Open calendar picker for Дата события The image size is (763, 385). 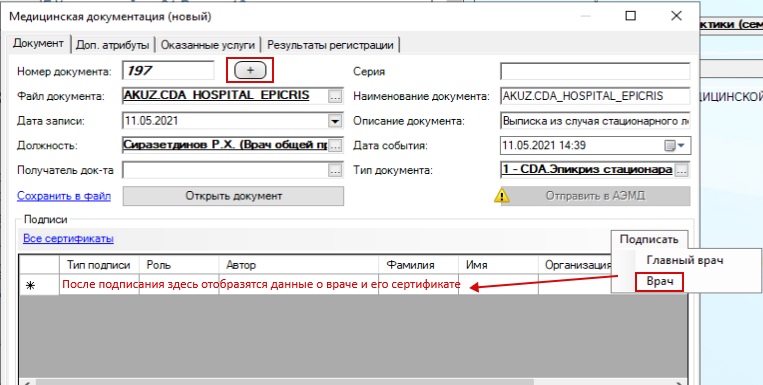click(x=675, y=146)
